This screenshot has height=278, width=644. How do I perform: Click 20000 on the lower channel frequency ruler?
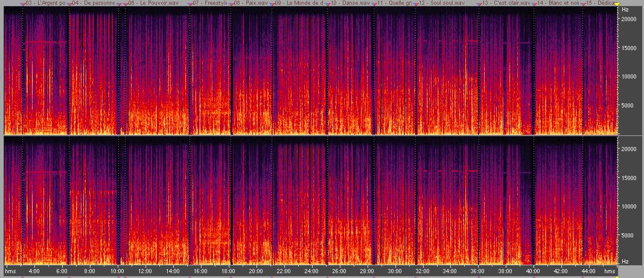(x=628, y=149)
